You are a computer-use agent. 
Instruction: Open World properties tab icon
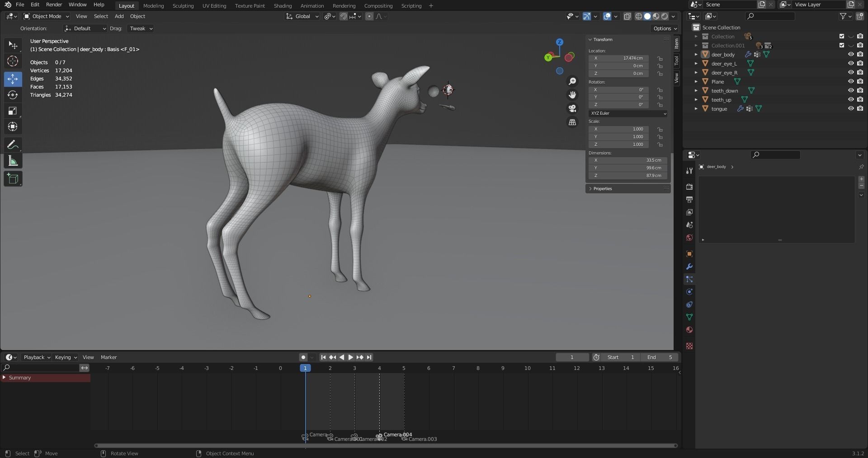pyautogui.click(x=689, y=238)
